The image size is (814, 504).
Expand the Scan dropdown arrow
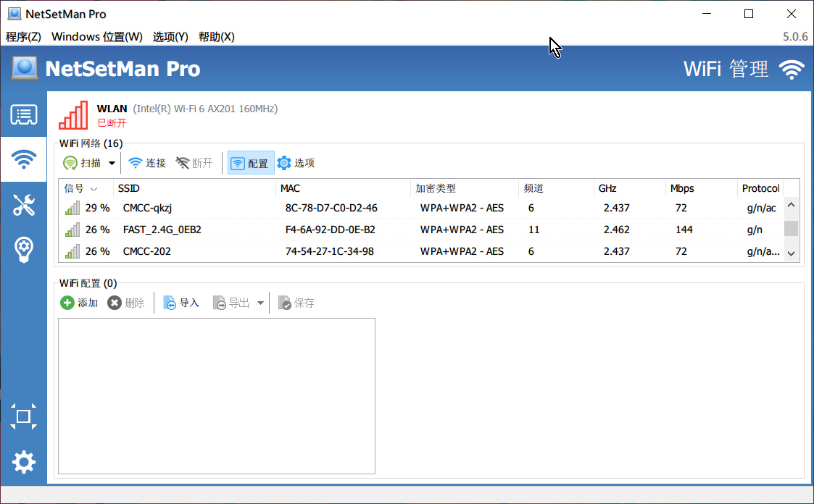click(112, 163)
